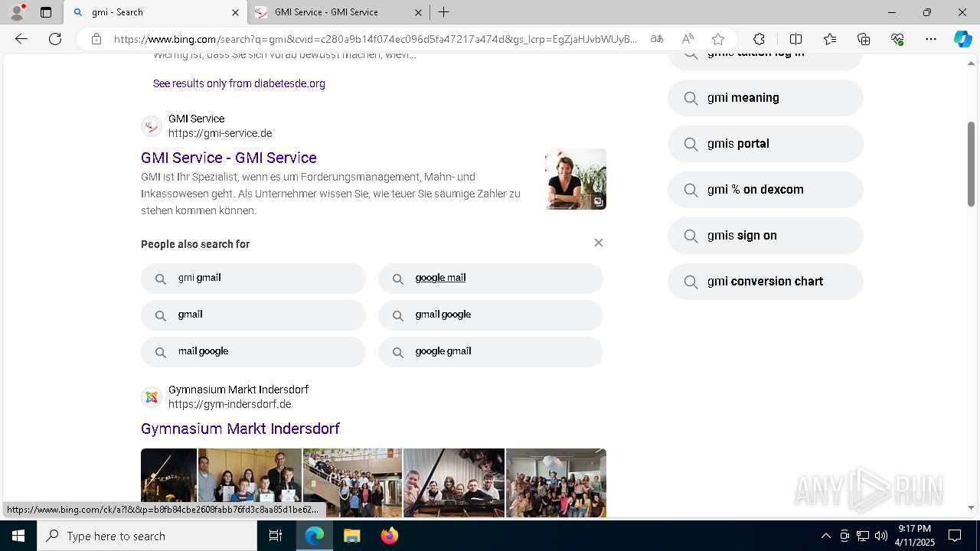Open the award certificates group photo thumbnail
The image size is (980, 551).
pos(250,483)
